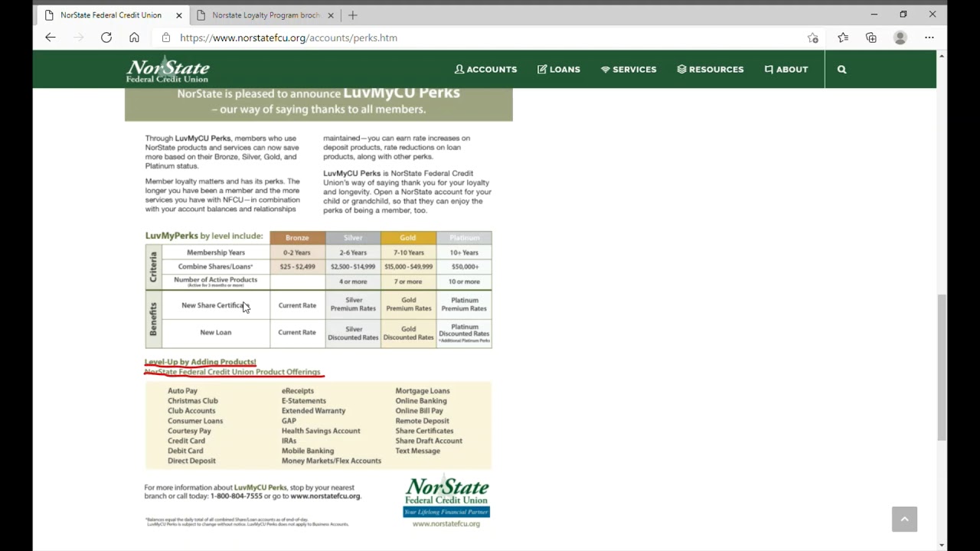Viewport: 980px width, 551px height.
Task: Click the Silver column header
Action: [x=353, y=238]
